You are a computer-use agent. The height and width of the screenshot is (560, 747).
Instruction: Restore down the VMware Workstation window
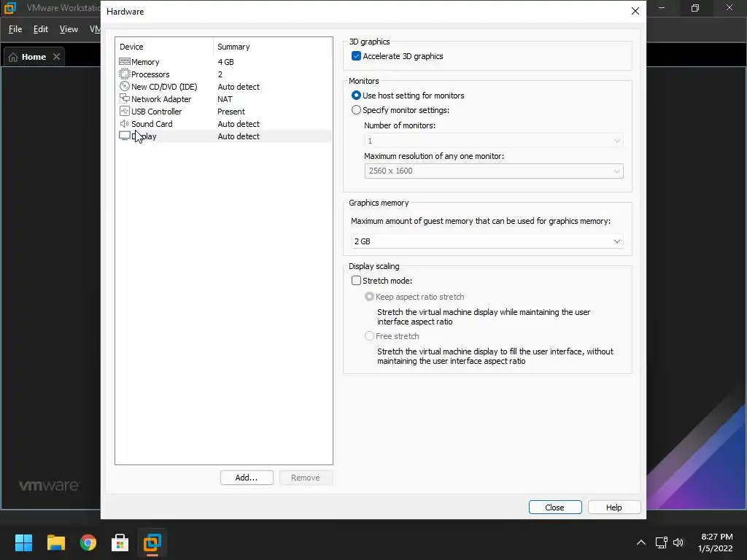tap(695, 8)
